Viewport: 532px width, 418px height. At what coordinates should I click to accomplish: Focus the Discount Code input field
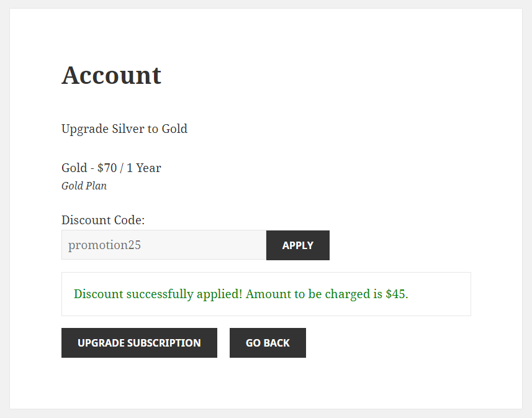(164, 245)
